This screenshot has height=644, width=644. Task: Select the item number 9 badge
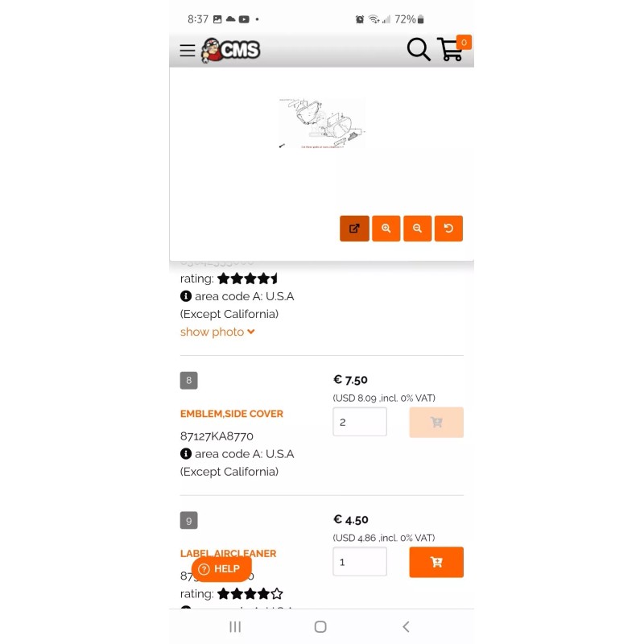coord(188,520)
